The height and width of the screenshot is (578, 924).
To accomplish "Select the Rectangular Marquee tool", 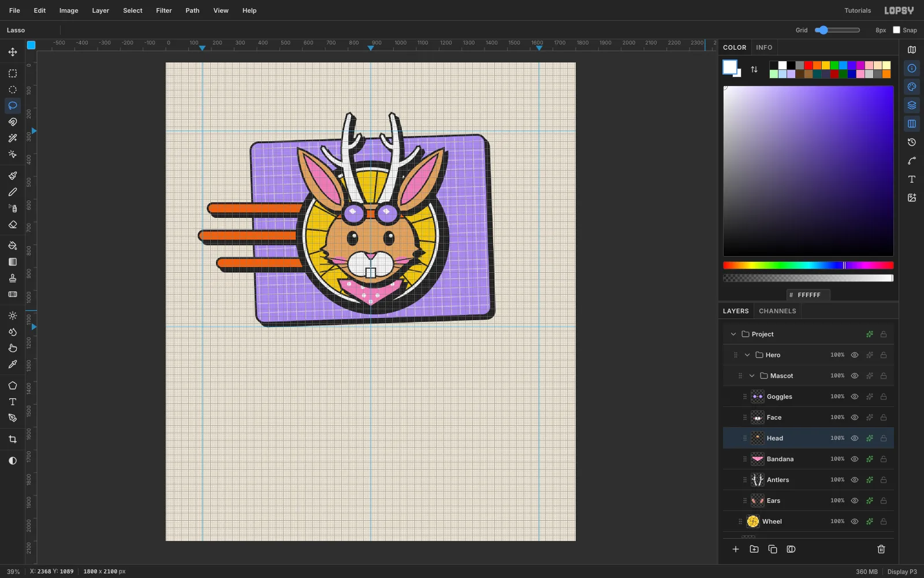I will pos(13,73).
